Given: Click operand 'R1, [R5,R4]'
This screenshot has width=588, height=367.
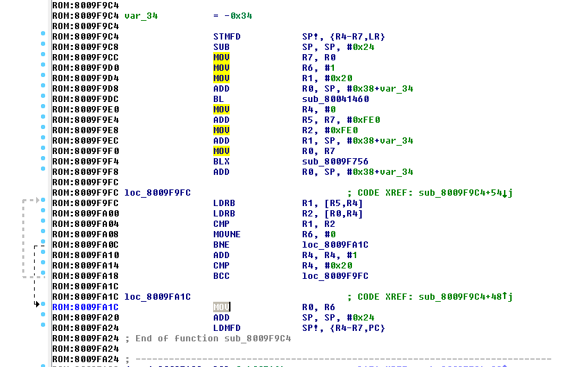Looking at the screenshot, I should (333, 203).
